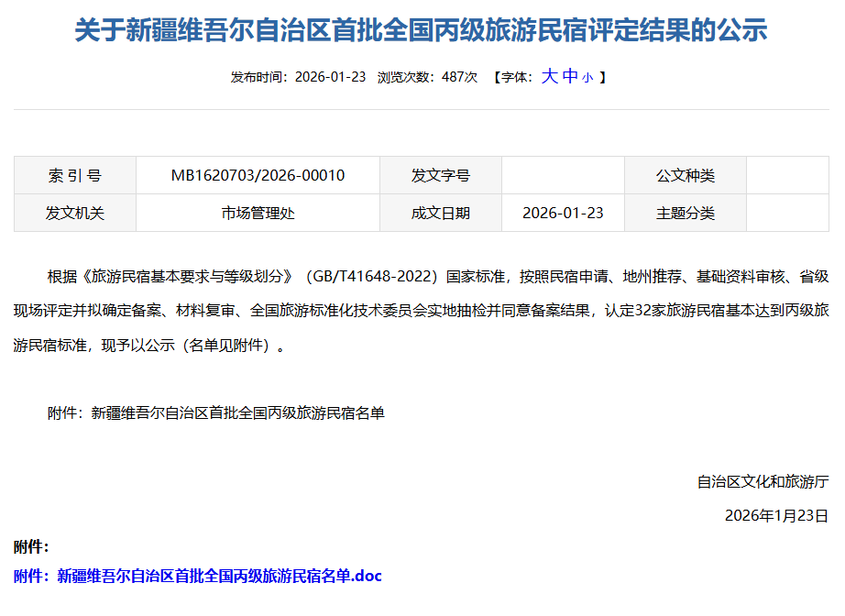
Task: Click the 公文种类 table header cell
Action: 685,175
